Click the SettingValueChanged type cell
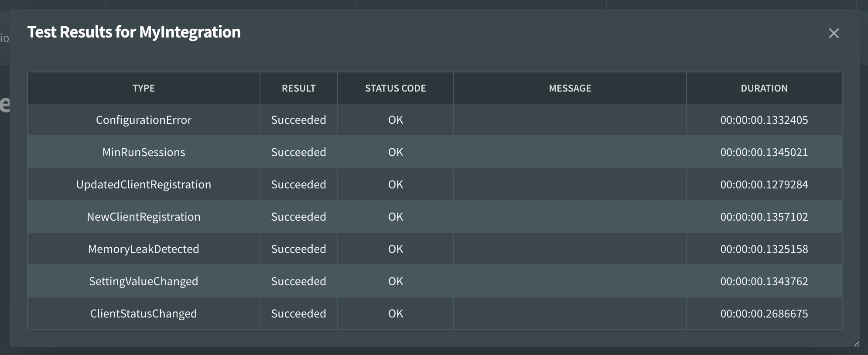Image resolution: width=868 pixels, height=355 pixels. coord(144,281)
